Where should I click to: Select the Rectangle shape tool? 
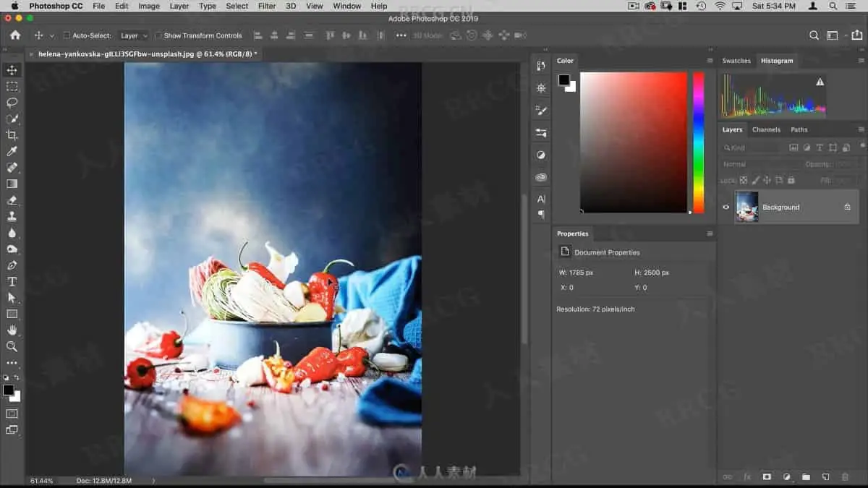pos(12,314)
